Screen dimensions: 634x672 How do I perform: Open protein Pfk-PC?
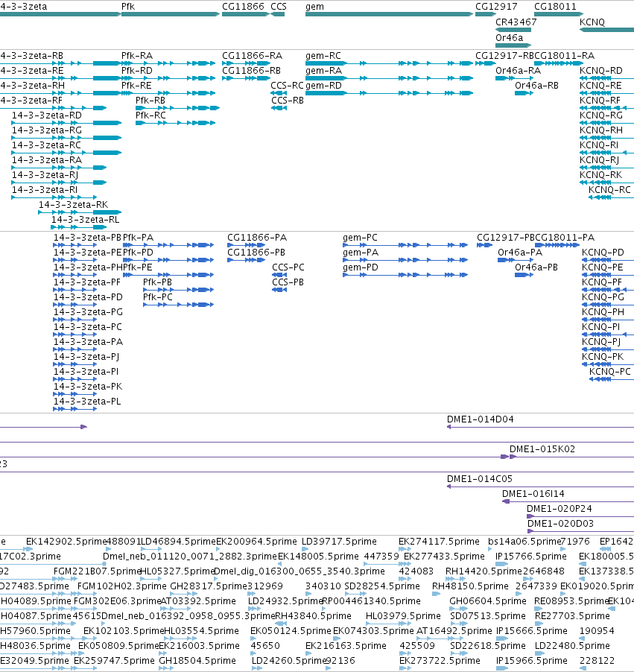click(x=158, y=297)
